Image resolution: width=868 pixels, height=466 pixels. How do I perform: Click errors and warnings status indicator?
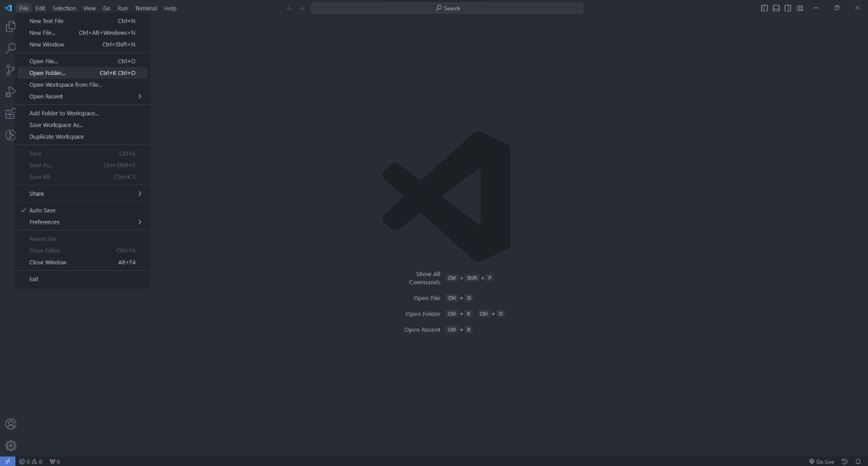[30, 461]
